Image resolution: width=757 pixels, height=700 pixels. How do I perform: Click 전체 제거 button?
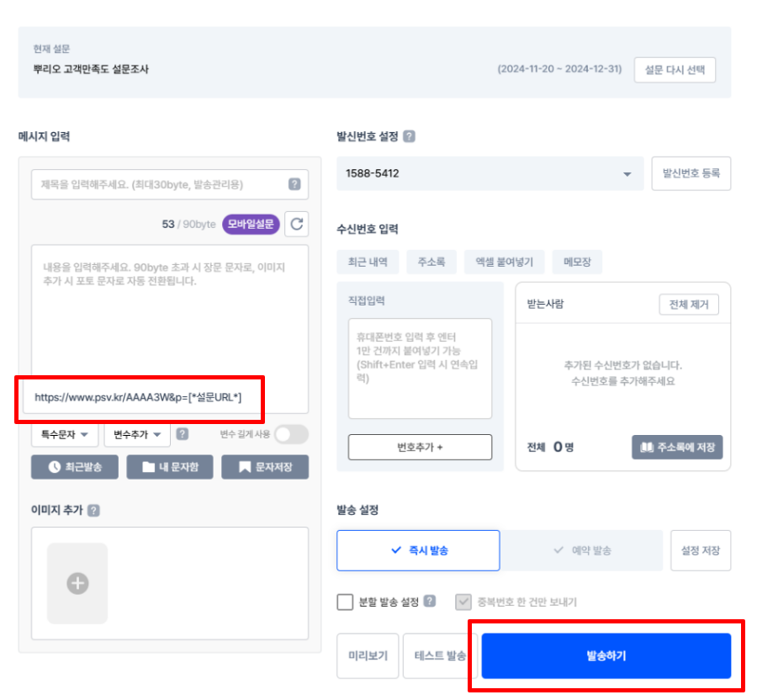click(x=688, y=305)
